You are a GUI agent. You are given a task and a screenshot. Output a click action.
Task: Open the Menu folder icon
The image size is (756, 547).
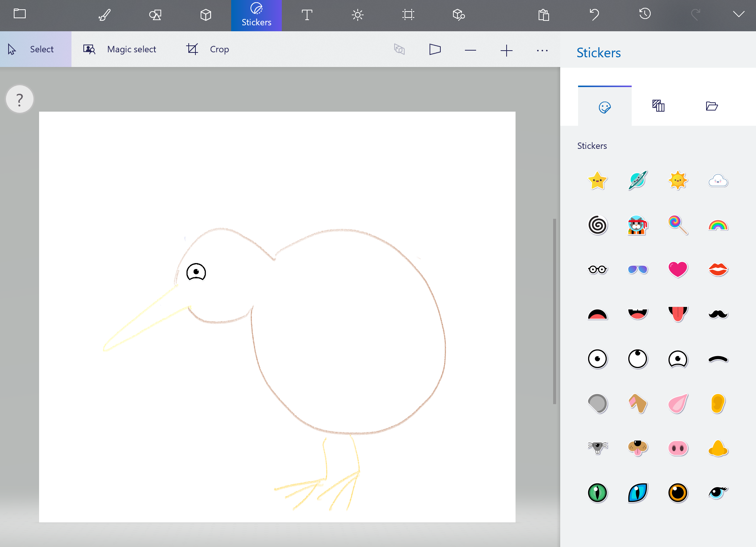(x=20, y=14)
